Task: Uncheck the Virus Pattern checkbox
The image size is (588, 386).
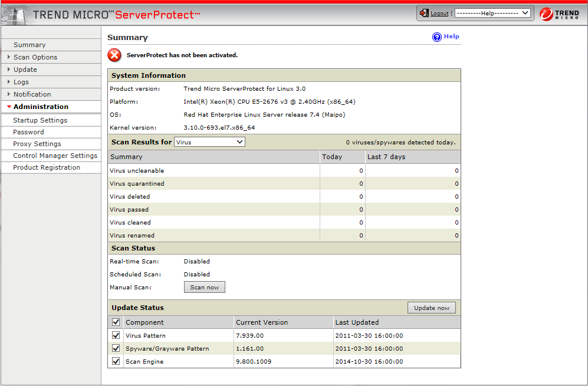Action: click(x=116, y=335)
